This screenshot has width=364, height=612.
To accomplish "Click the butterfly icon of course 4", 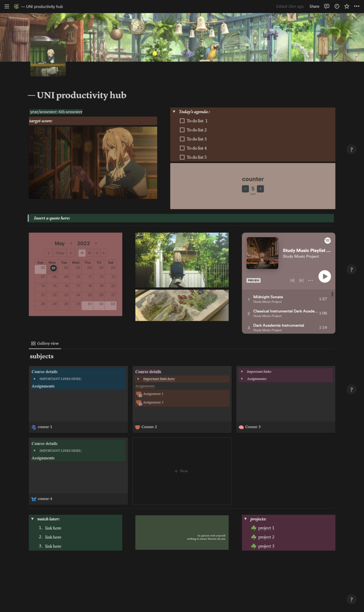I will pyautogui.click(x=34, y=499).
